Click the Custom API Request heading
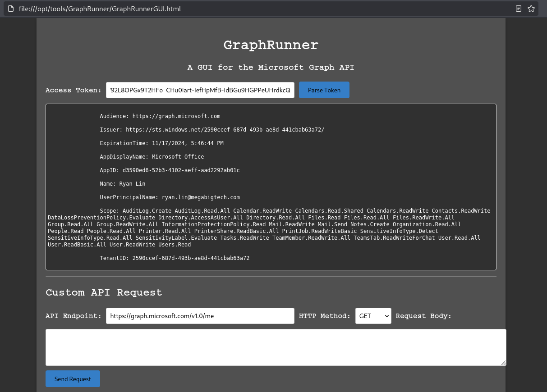 pos(104,292)
